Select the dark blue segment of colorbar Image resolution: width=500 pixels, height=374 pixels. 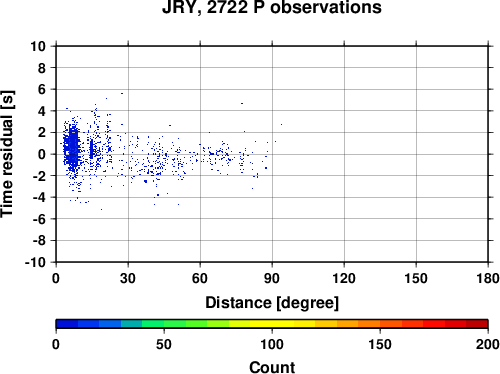coord(67,324)
